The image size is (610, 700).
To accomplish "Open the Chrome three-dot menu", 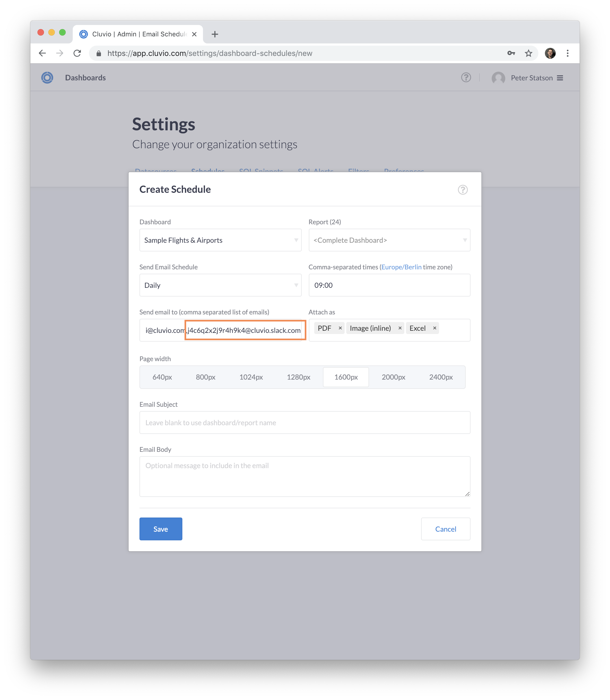I will (x=567, y=53).
